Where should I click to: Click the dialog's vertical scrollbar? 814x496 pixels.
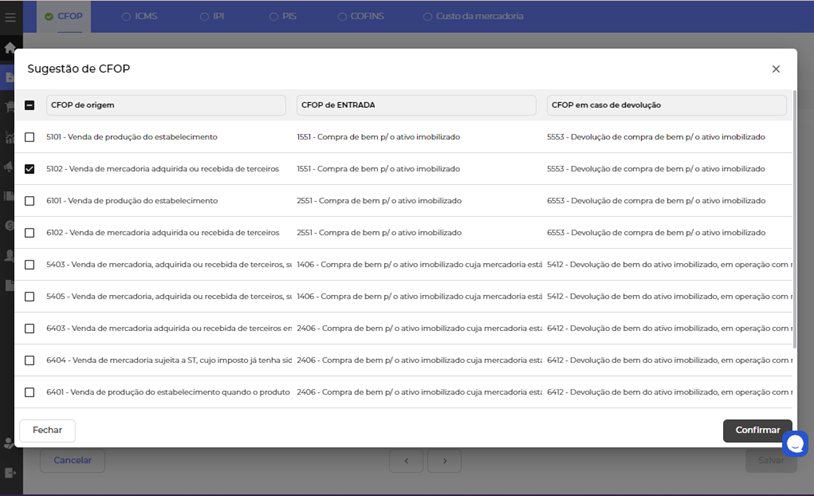click(795, 220)
